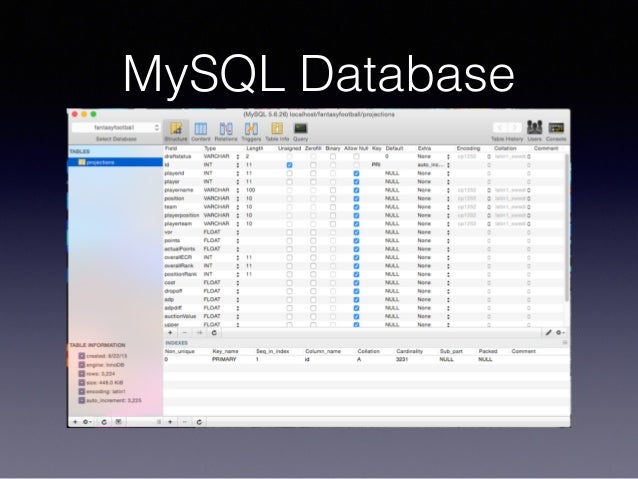This screenshot has height=479, width=638.
Task: Uncheck Unsigned for the id field
Action: [x=289, y=165]
